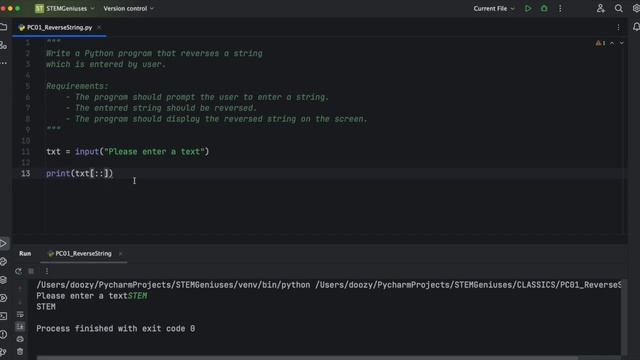Viewport: 640px width, 360px height.
Task: Open the Run tool window icon
Action: coord(4,244)
